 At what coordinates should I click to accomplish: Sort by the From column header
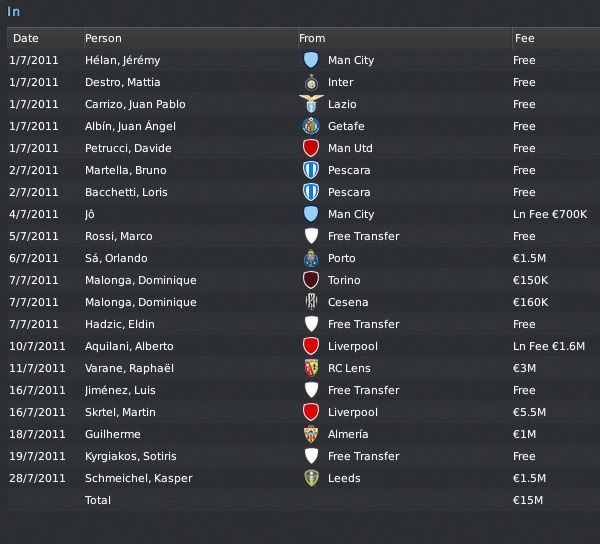pyautogui.click(x=312, y=38)
